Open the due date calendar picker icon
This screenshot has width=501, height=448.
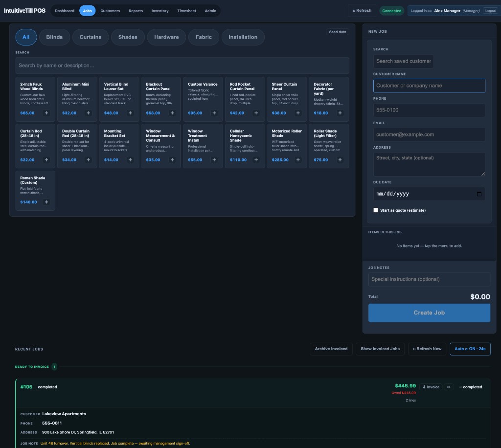tap(479, 194)
